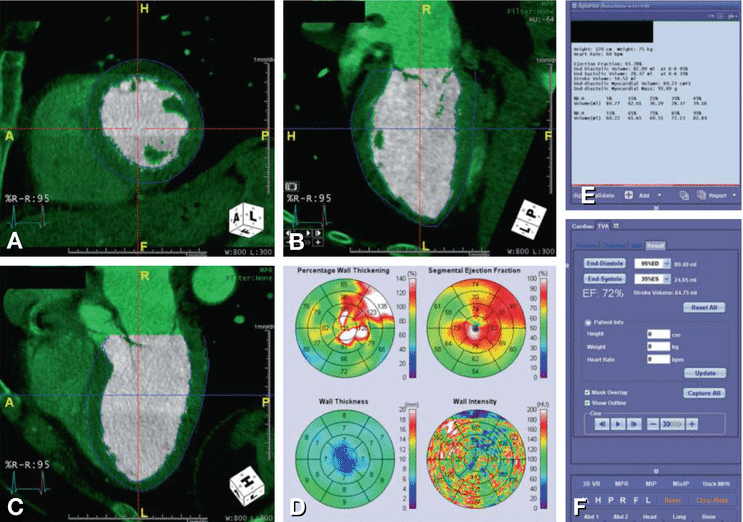
Task: Set view orientation to H (head)
Action: [x=598, y=500]
